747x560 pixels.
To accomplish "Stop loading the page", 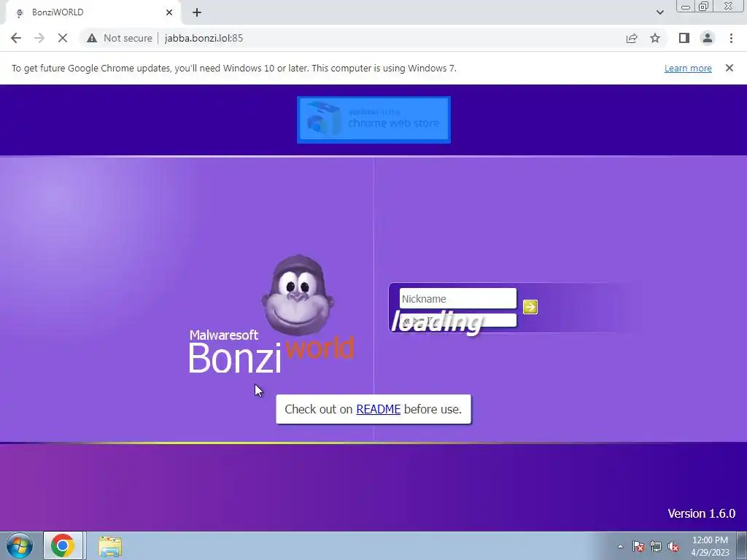I will [x=63, y=38].
